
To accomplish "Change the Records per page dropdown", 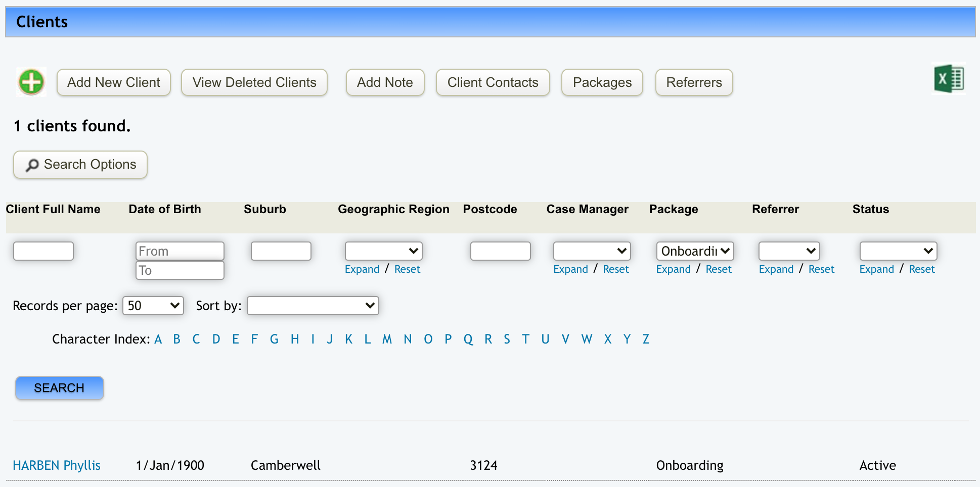I will click(153, 306).
